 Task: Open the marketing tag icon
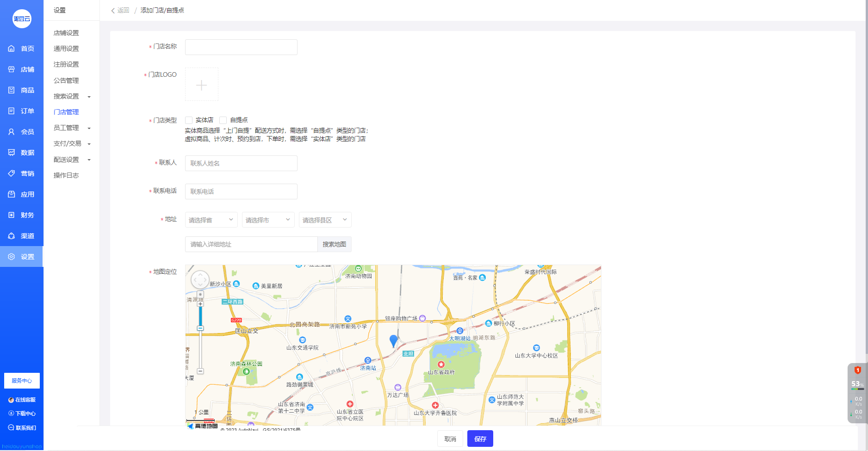coord(12,173)
